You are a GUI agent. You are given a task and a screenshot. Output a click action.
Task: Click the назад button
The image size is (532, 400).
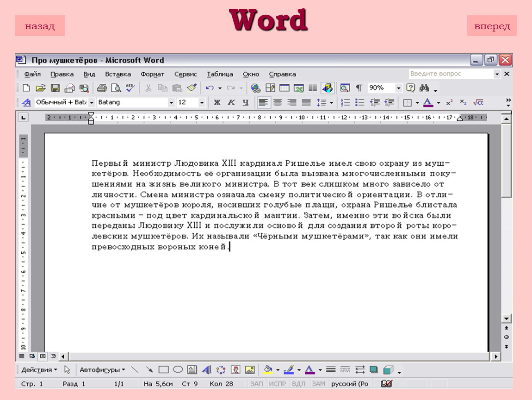[x=40, y=26]
